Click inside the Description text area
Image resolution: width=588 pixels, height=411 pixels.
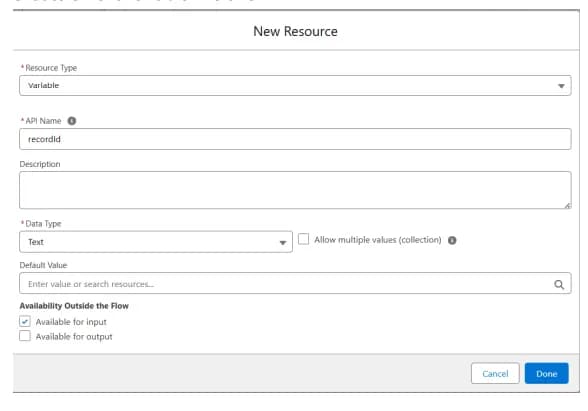coord(295,190)
